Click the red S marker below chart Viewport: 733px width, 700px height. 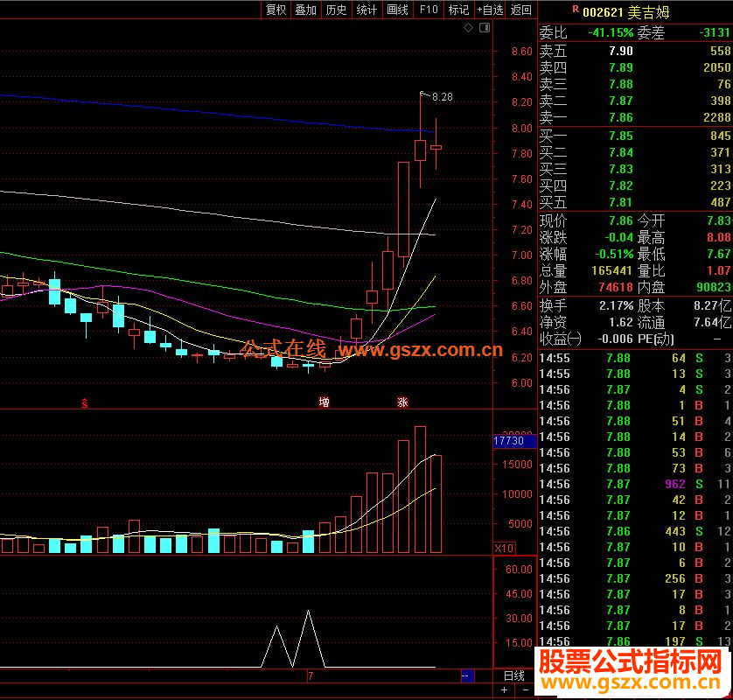tap(85, 403)
